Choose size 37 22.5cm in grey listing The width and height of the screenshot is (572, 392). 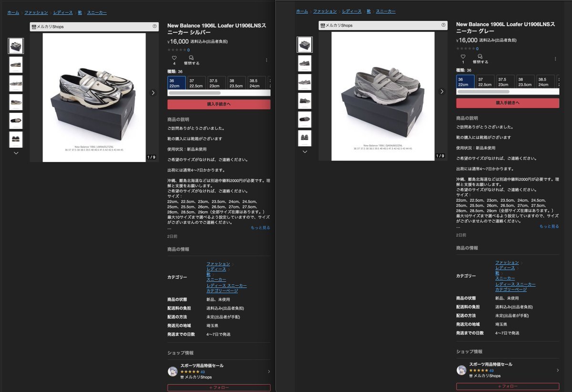(485, 82)
